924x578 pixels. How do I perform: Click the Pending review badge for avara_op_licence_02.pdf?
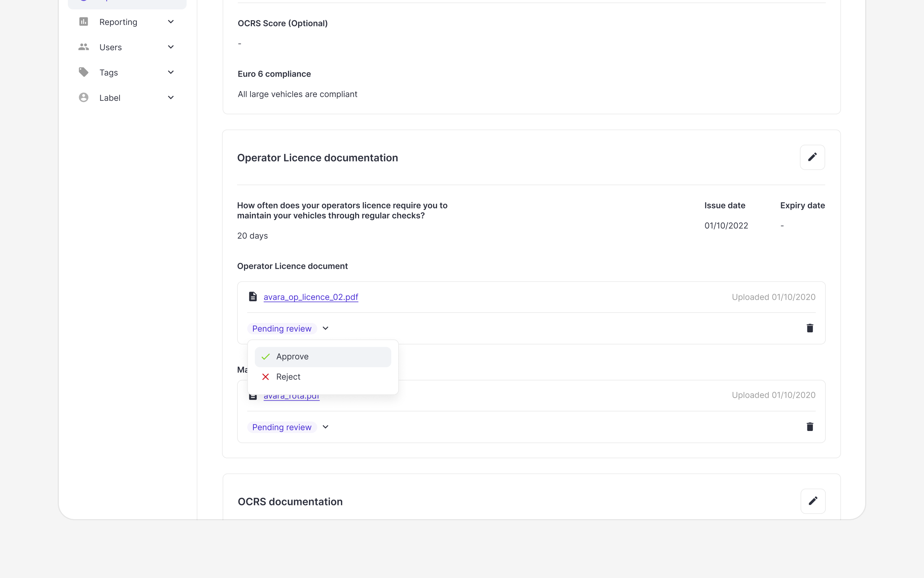click(x=282, y=328)
